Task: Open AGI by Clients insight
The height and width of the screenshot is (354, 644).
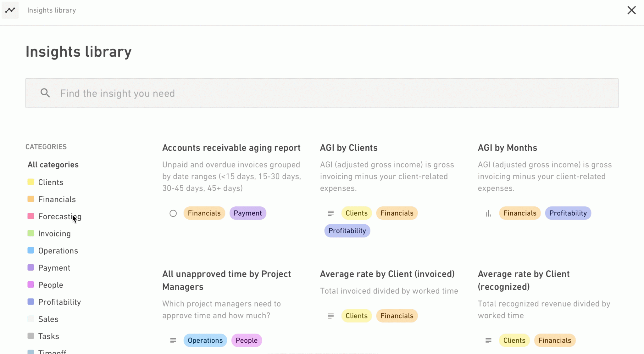Action: click(349, 148)
